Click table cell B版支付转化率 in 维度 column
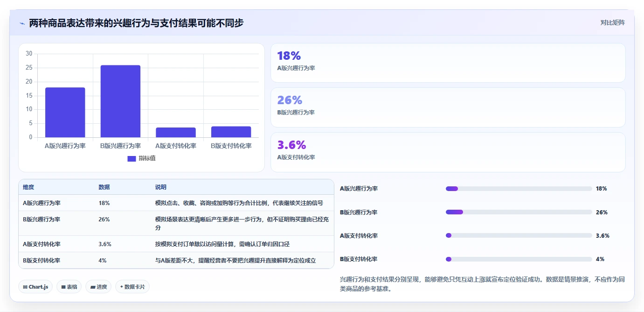The width and height of the screenshot is (644, 312). tap(42, 260)
